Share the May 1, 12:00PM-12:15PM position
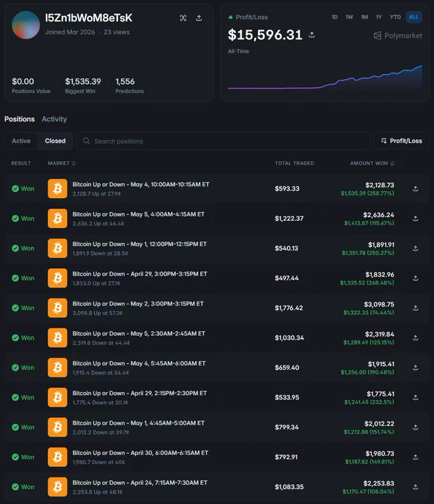This screenshot has width=434, height=504. [x=415, y=248]
